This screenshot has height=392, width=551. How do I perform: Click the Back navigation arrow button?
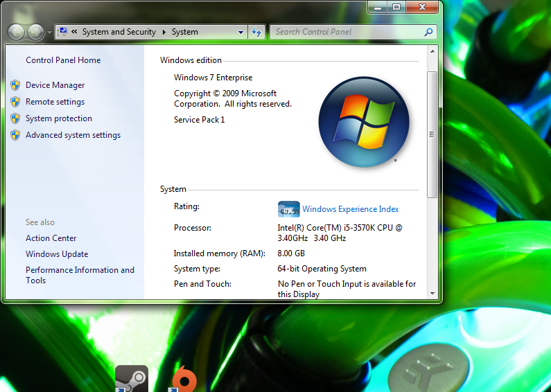(16, 33)
